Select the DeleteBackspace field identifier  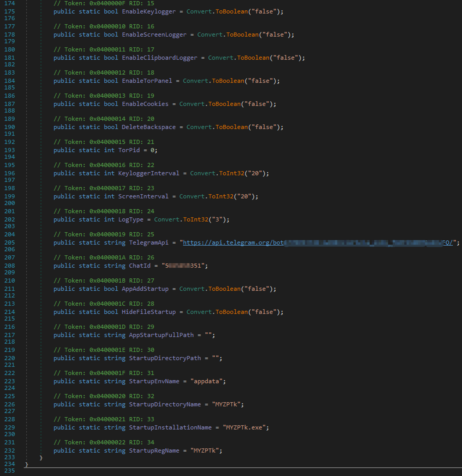pyautogui.click(x=149, y=127)
